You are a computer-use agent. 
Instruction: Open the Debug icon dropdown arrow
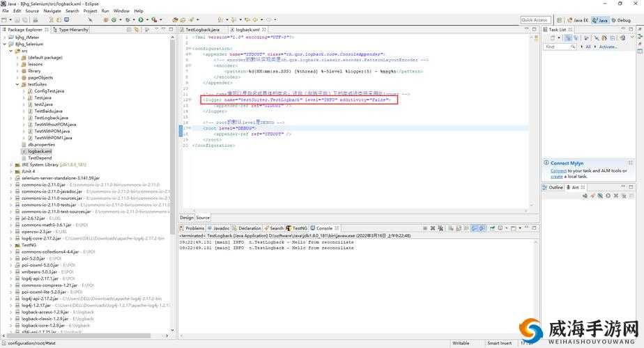point(134,19)
